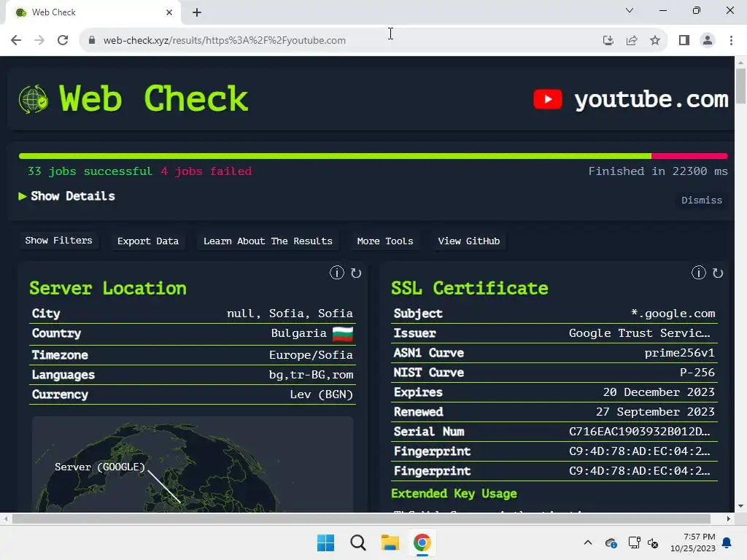Open More Tools
747x560 pixels.
(x=385, y=241)
